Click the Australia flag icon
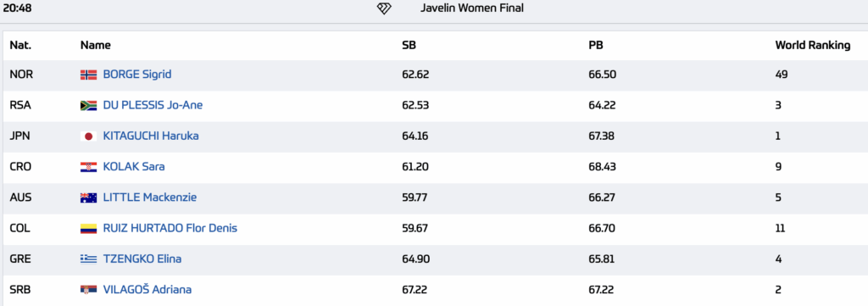The width and height of the screenshot is (868, 306). pos(88,198)
